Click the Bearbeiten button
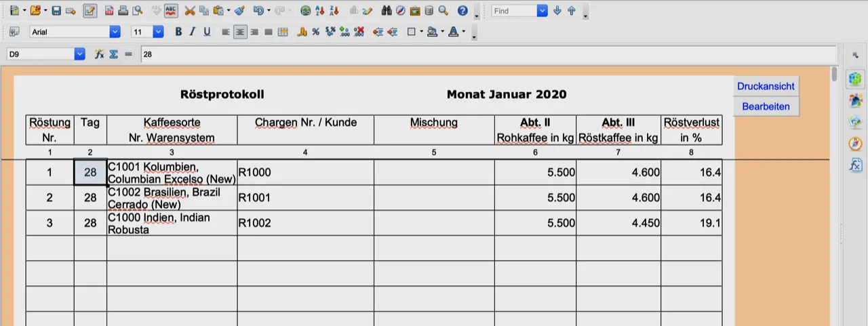This screenshot has height=326, width=868. click(x=766, y=106)
